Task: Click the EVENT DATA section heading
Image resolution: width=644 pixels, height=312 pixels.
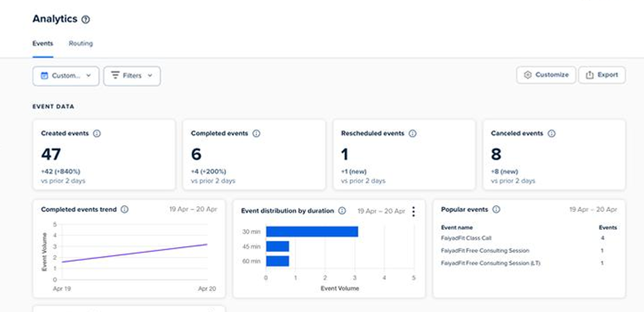Action: pos(53,107)
